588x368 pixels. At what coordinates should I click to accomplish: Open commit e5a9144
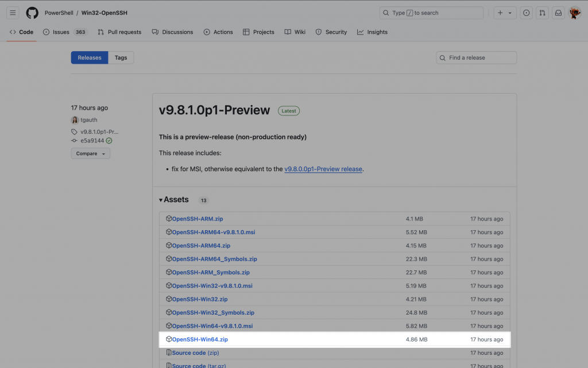pos(92,141)
